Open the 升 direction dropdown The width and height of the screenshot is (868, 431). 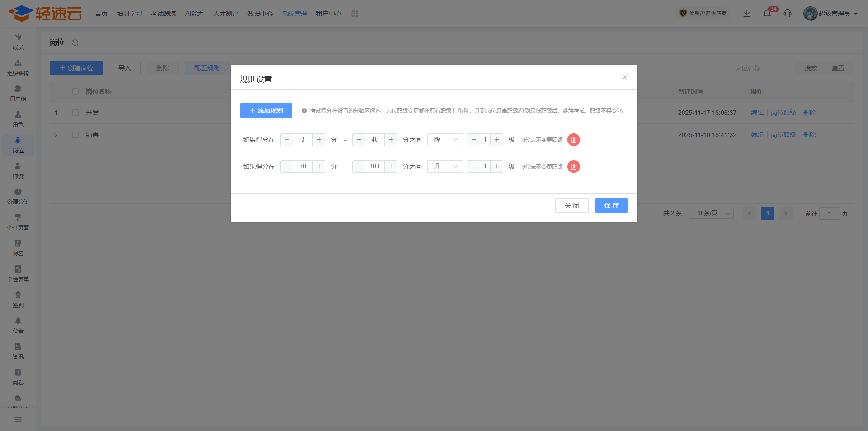tap(445, 166)
